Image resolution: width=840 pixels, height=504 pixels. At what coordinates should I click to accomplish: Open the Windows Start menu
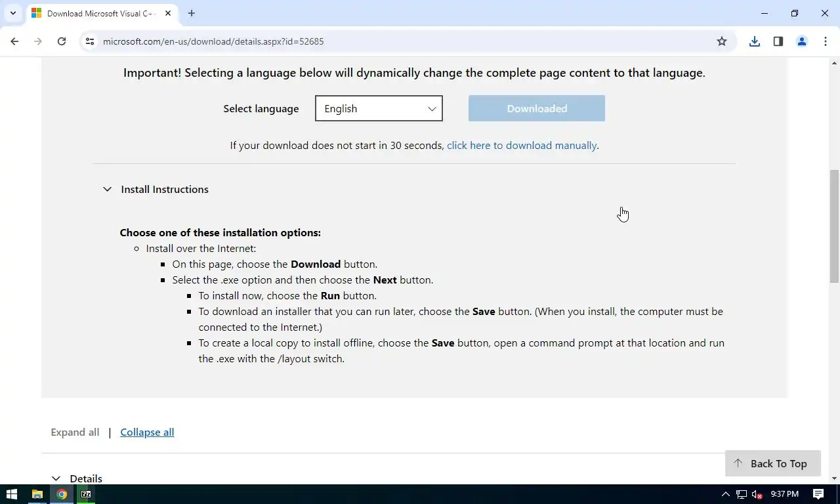coord(12,494)
